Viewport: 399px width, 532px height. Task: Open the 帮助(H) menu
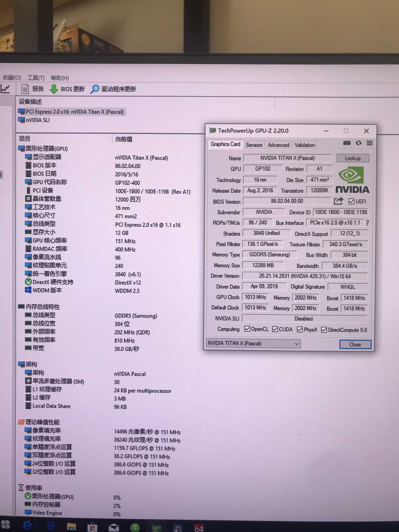(60, 78)
